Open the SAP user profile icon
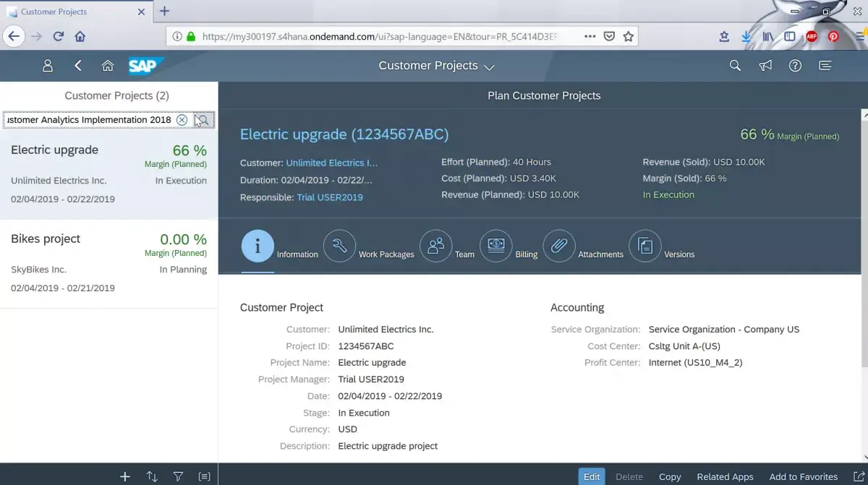 click(x=48, y=66)
